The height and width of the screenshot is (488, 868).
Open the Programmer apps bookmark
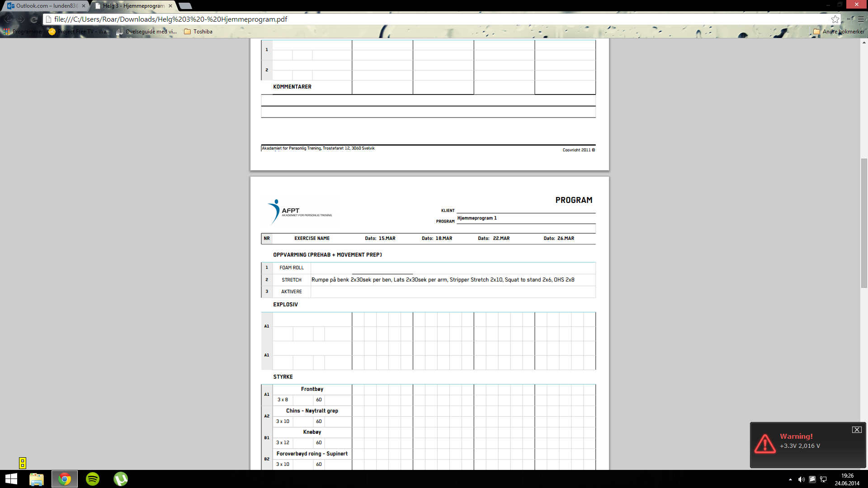pos(24,32)
